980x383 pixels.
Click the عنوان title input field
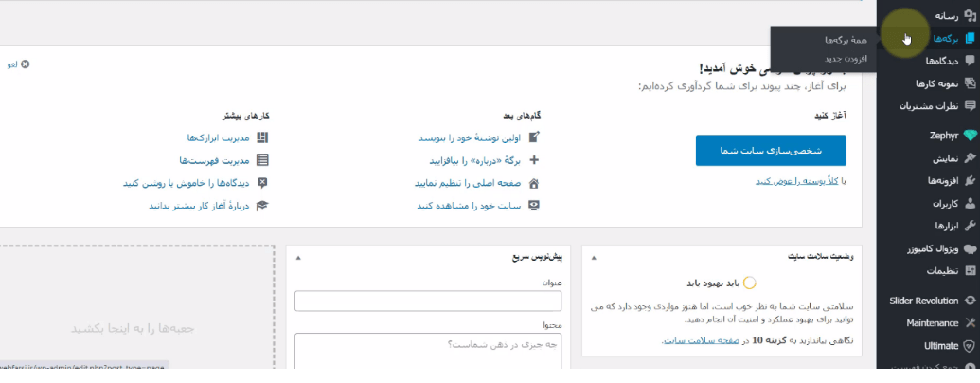428,301
